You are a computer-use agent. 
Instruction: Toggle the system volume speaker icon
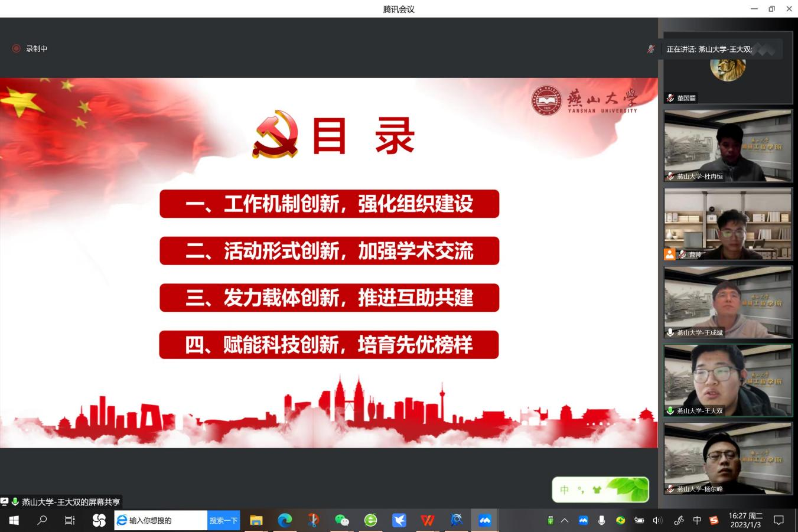click(657, 520)
